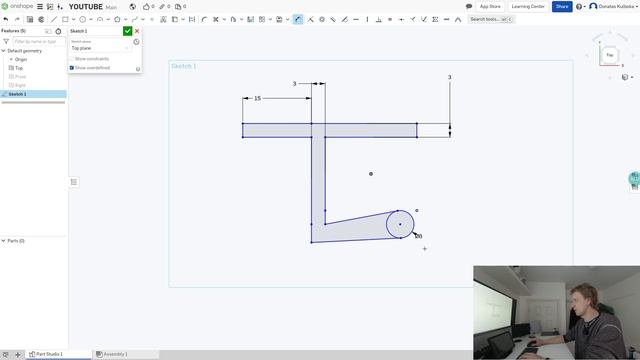Open the Arc tool dropdown arrow

coord(108,20)
